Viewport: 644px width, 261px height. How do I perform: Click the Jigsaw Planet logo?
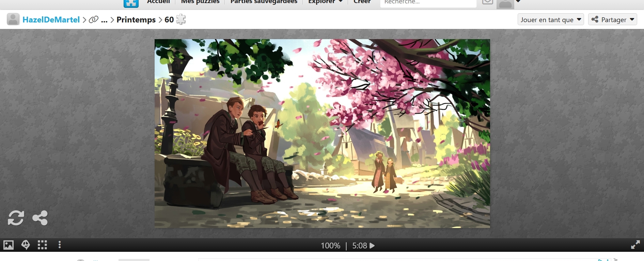pos(131,3)
